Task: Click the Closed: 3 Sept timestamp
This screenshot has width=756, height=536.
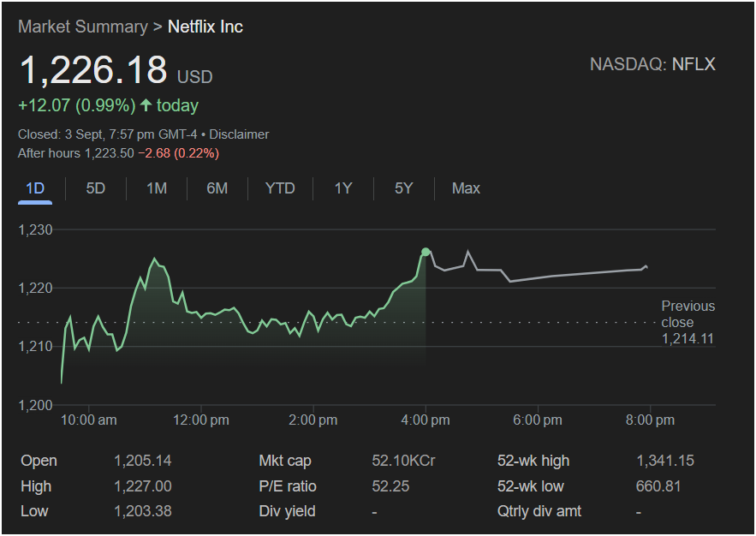Action: click(108, 134)
